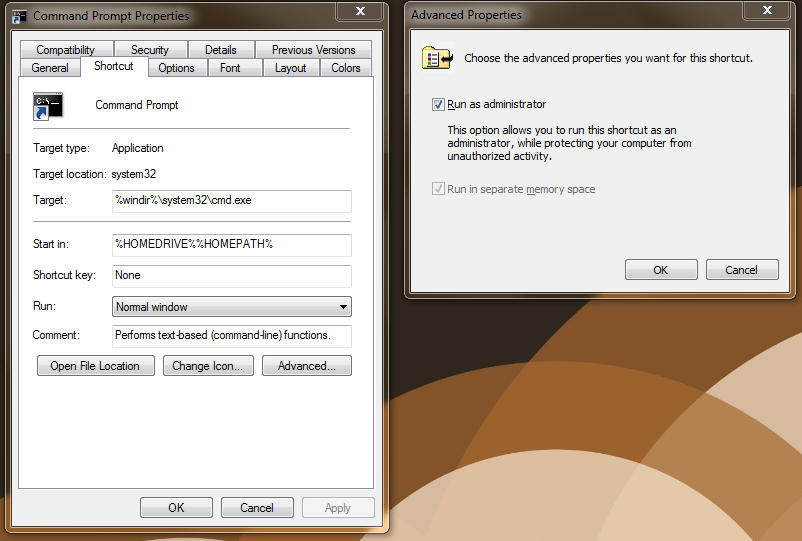Close the Advanced Properties window
The image size is (802, 541).
(x=767, y=10)
